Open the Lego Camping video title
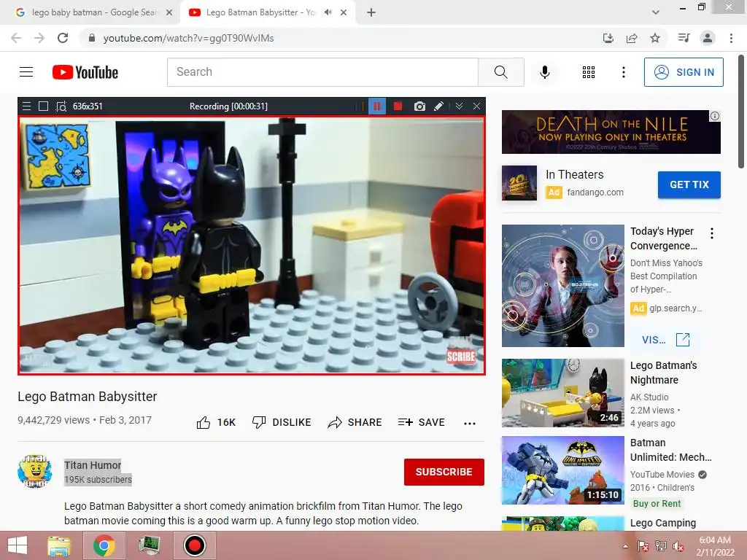The width and height of the screenshot is (747, 560). pyautogui.click(x=662, y=523)
